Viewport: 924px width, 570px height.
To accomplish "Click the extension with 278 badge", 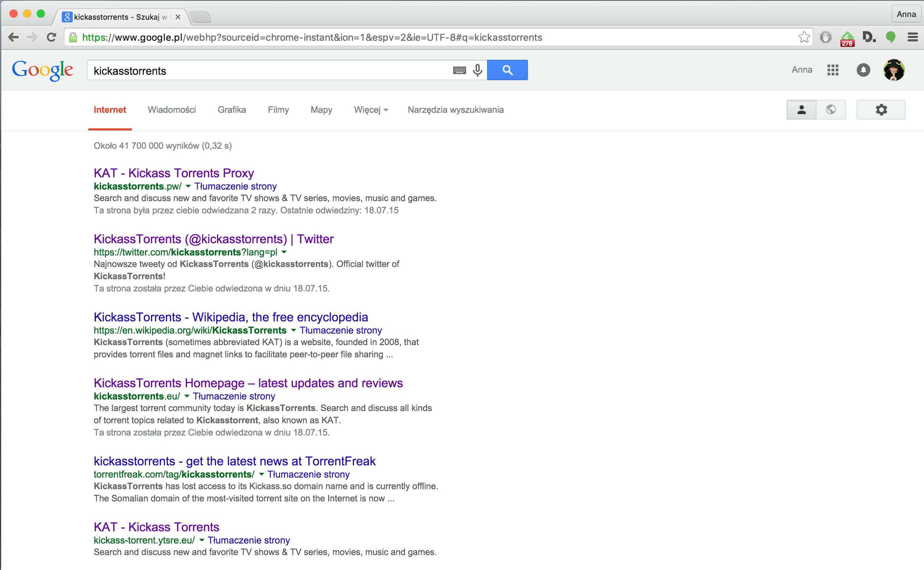I will (847, 38).
